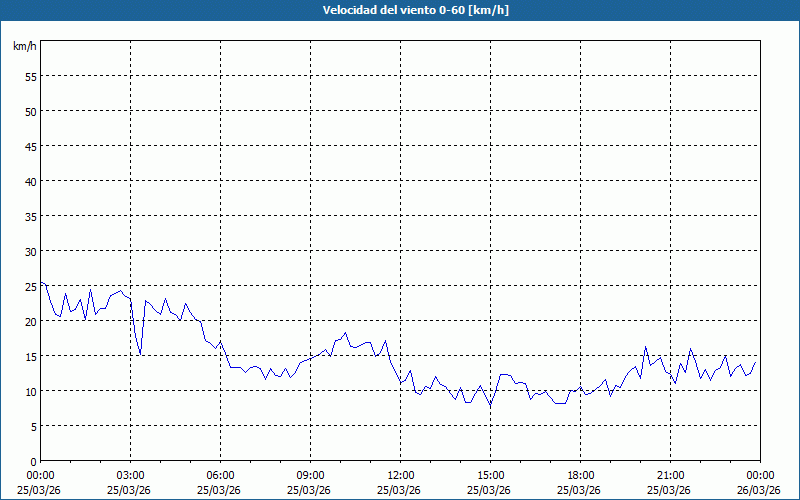
Task: Click the "km/h" unit label on y-axis
Action: coord(24,47)
